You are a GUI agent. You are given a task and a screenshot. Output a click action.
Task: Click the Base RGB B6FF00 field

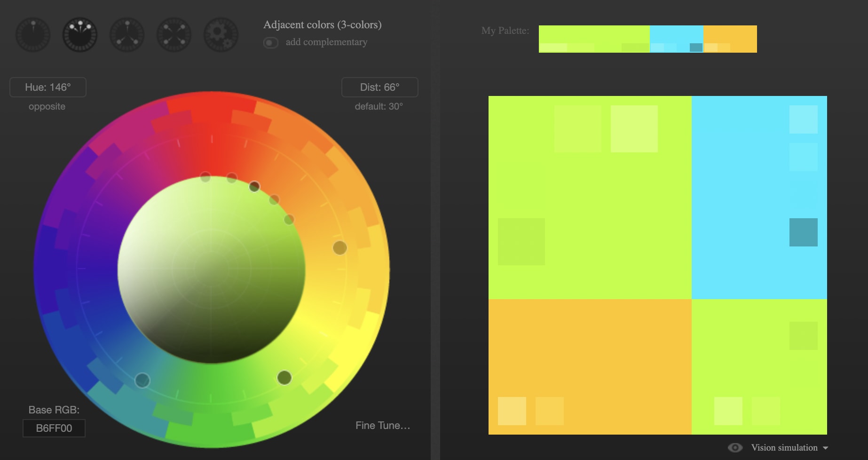tap(54, 428)
